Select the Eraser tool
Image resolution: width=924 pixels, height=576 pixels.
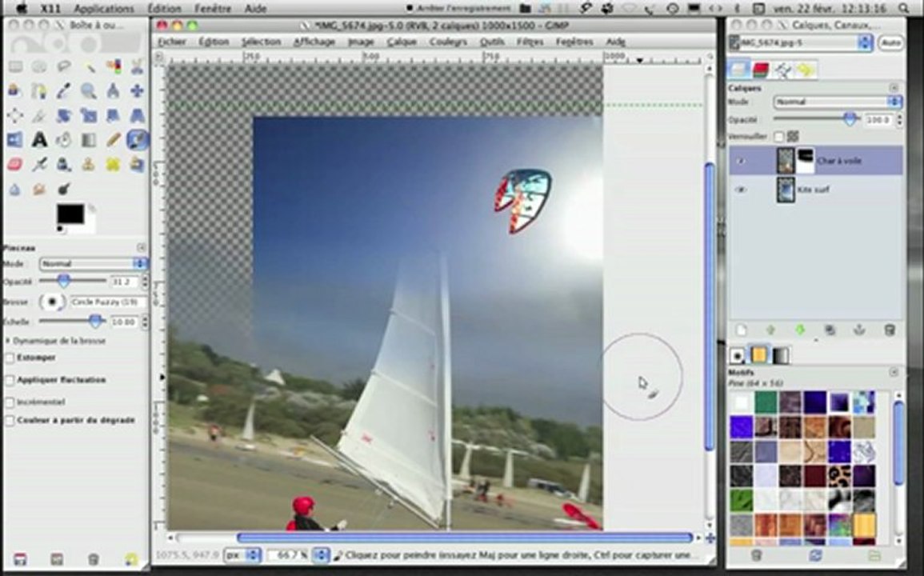point(15,164)
